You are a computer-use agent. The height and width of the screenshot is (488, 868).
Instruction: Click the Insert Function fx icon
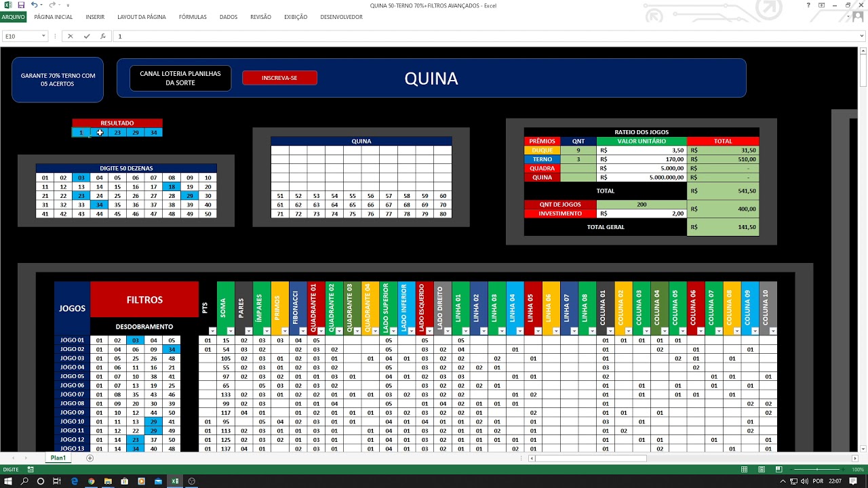point(102,36)
